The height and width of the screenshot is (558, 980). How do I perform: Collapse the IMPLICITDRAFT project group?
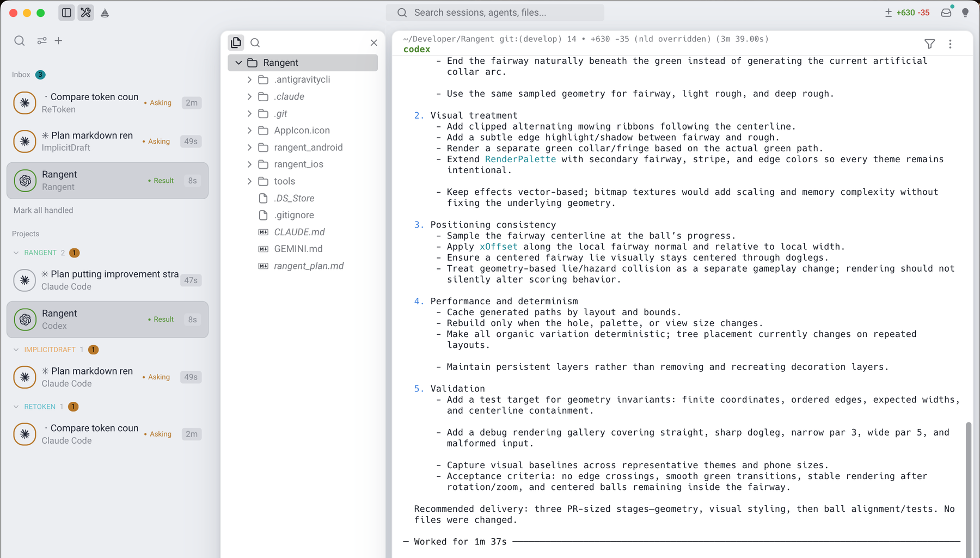16,349
